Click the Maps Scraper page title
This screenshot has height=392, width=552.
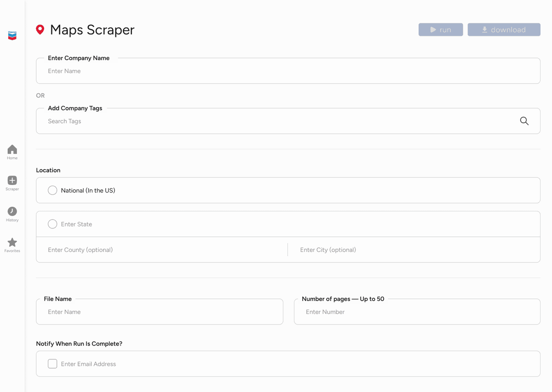pyautogui.click(x=92, y=29)
